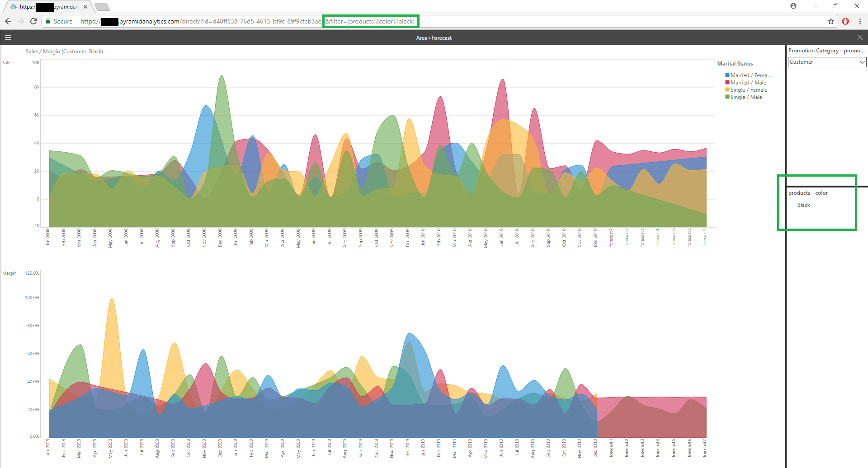Reload the page with the refresh icon
The width and height of the screenshot is (868, 468).
[33, 21]
